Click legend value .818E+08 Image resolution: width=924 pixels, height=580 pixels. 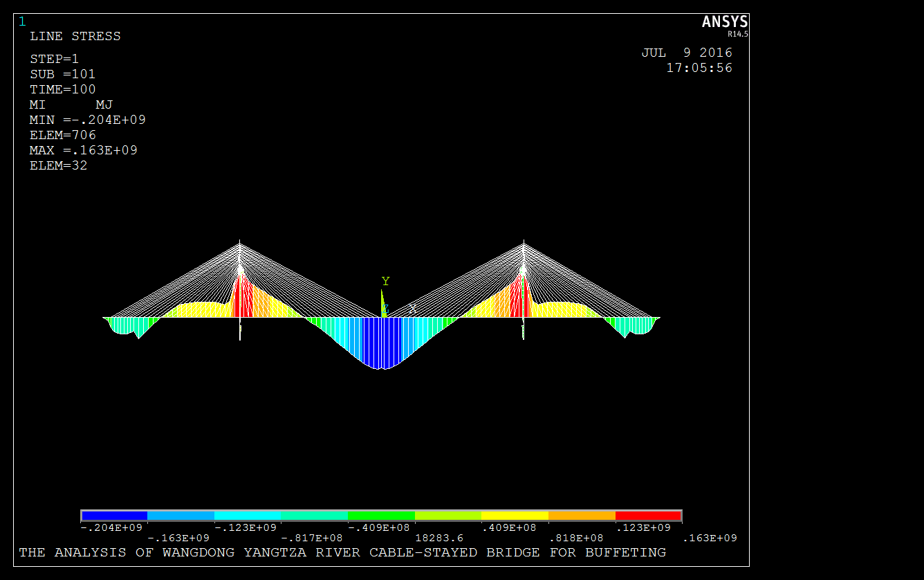click(x=577, y=538)
